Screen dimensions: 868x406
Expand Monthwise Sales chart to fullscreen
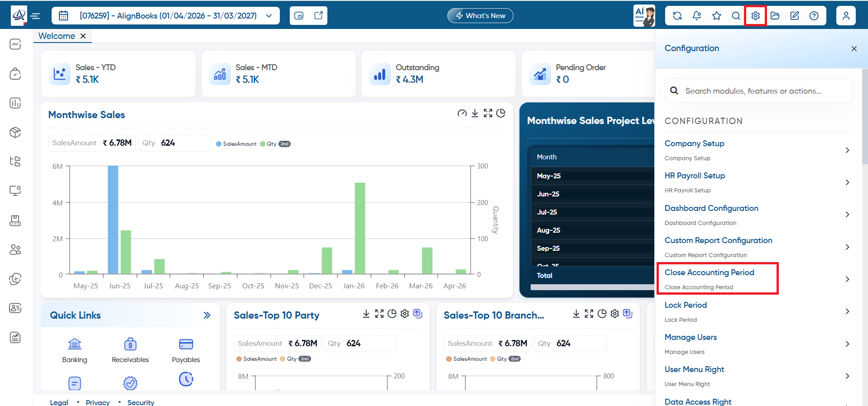488,113
